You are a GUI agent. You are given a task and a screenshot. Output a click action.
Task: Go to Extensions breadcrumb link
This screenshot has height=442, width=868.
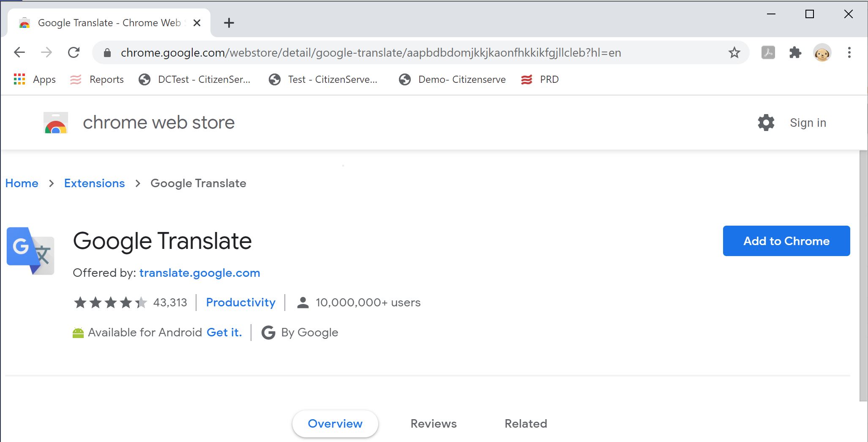(x=94, y=183)
